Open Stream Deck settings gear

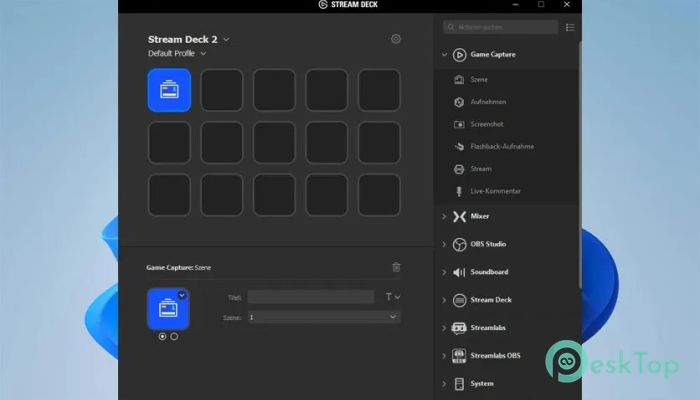pos(396,39)
